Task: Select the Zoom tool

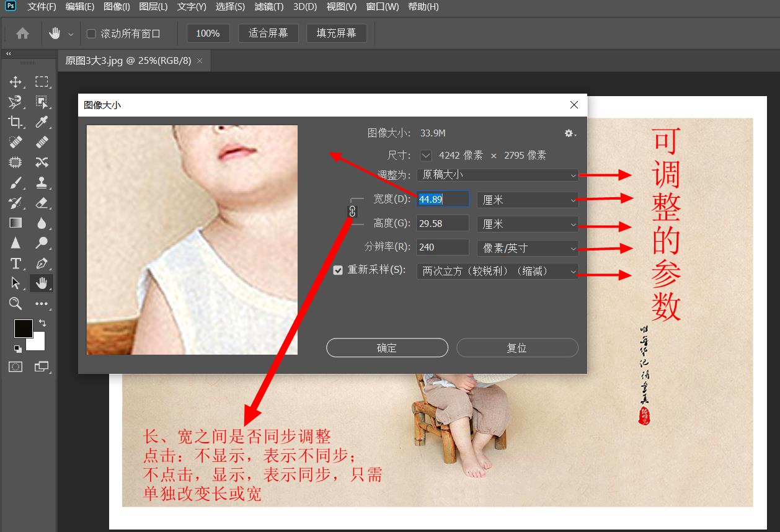Action: click(x=16, y=303)
